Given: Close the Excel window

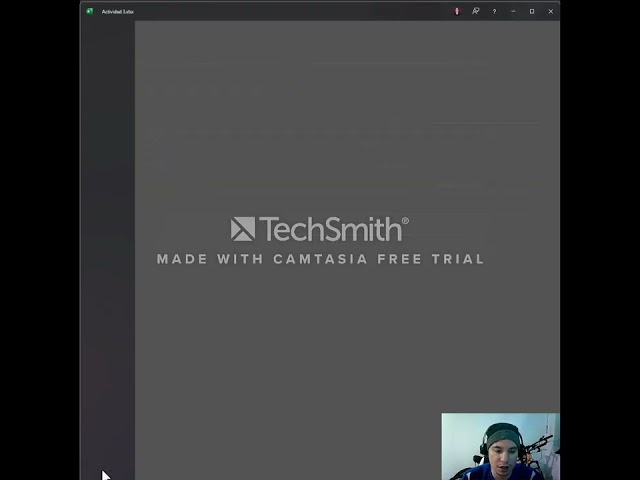Looking at the screenshot, I should coord(551,11).
